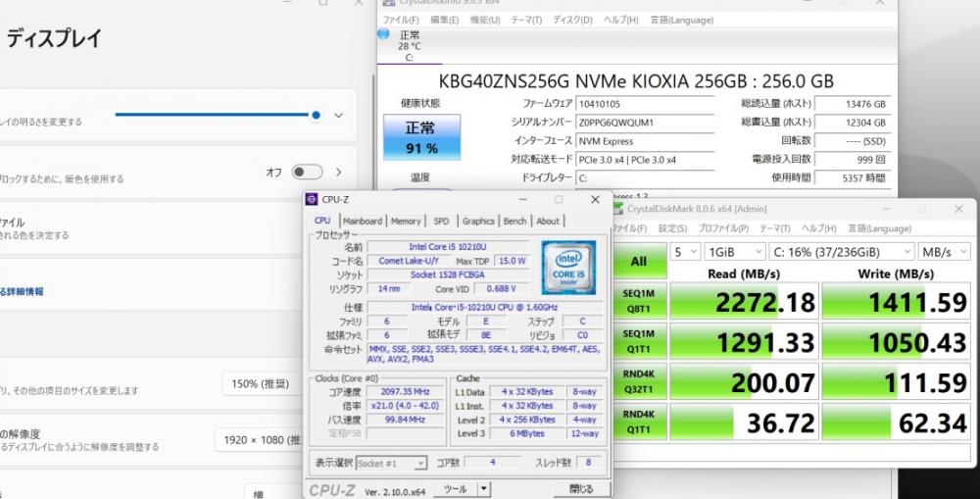Click the serial number field Z0PPG6QWQUM1
The height and width of the screenshot is (499, 980).
(x=645, y=123)
